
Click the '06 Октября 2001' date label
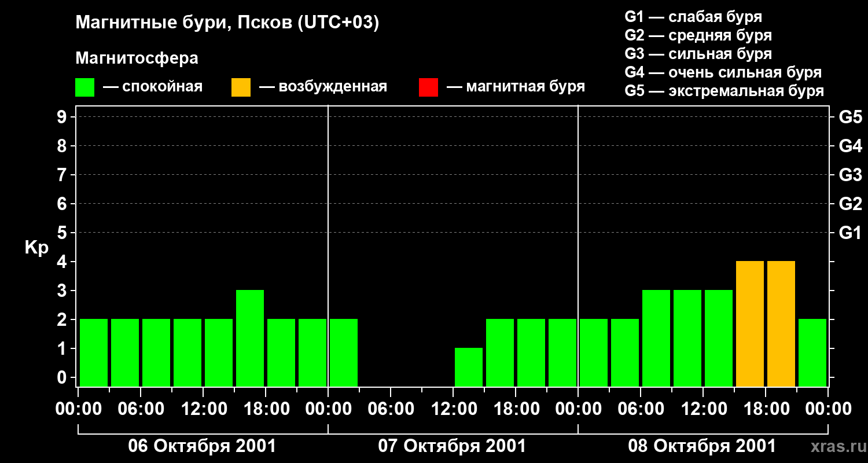pos(202,446)
